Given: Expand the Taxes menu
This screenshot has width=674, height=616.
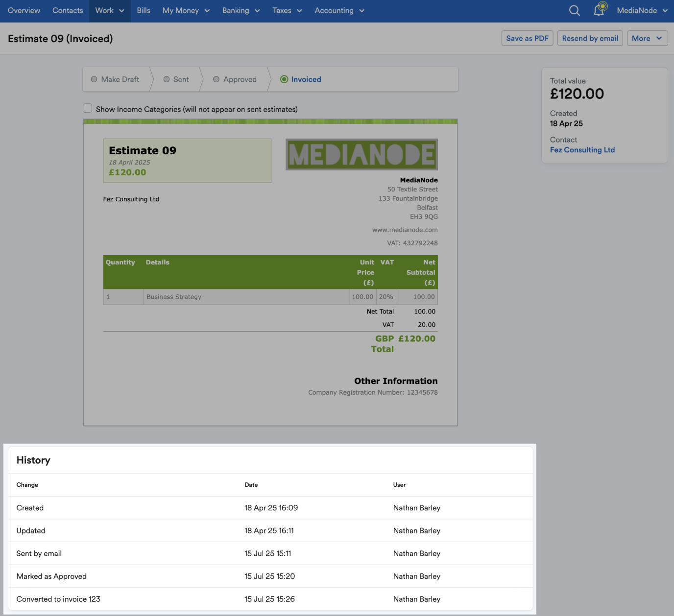Looking at the screenshot, I should 287,11.
